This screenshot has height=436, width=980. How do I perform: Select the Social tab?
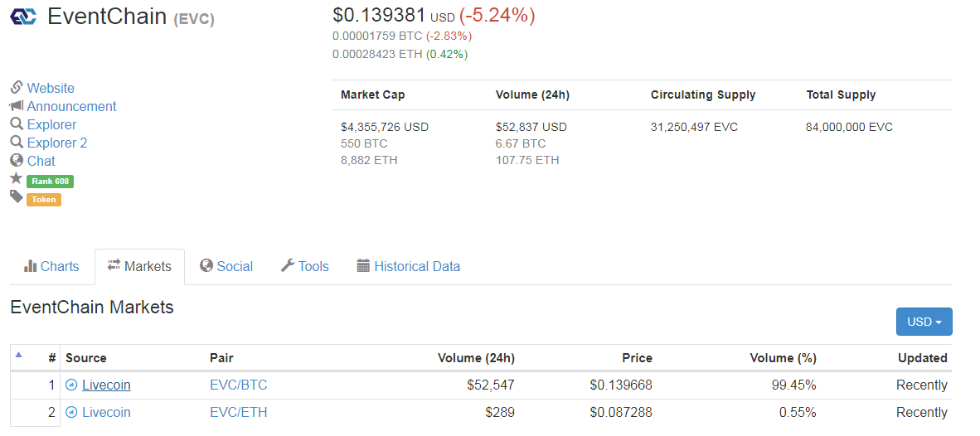(226, 266)
